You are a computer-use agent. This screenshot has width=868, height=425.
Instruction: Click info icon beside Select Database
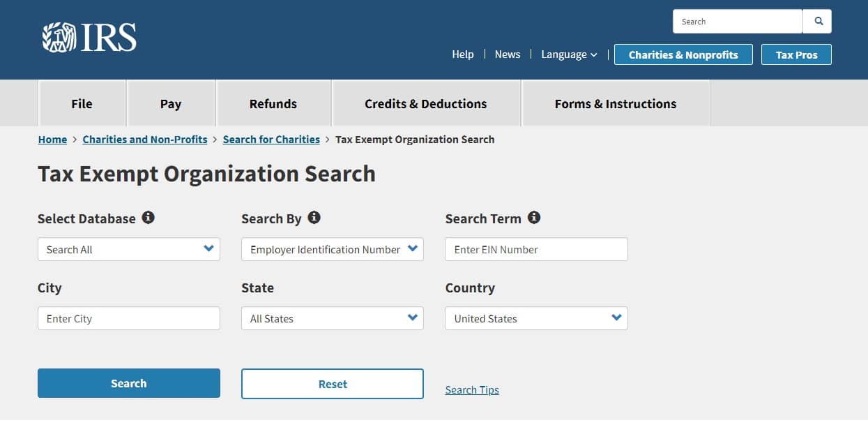(x=148, y=218)
